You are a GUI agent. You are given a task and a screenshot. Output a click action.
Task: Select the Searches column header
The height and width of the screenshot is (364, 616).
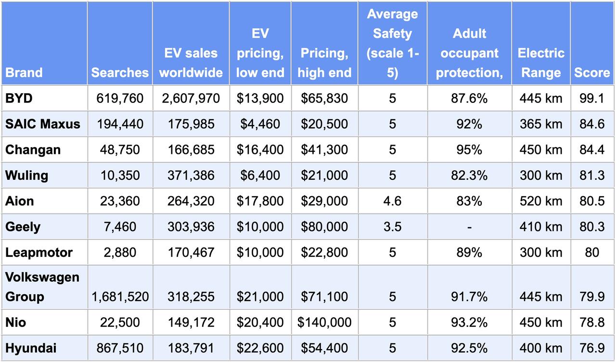coord(120,73)
